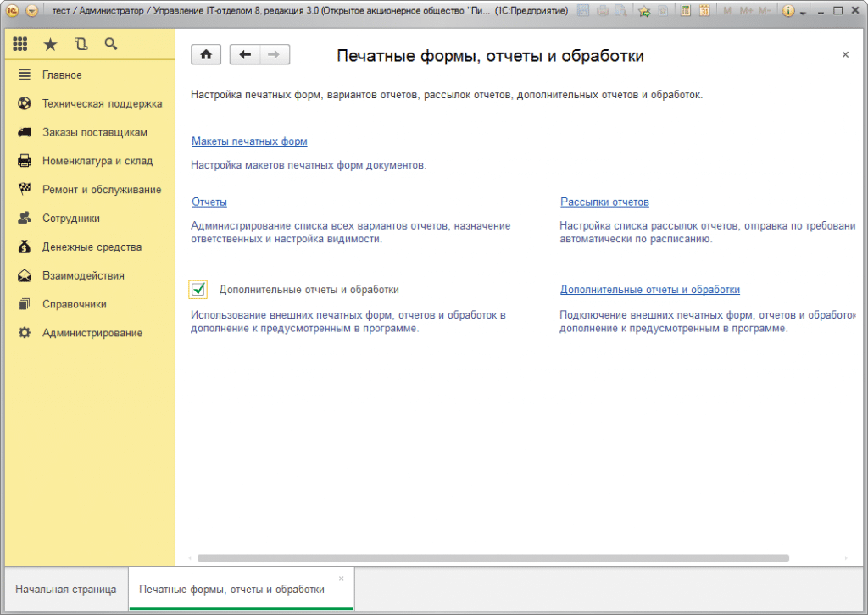Open the Calculator icon in title bar
The image size is (868, 615).
685,10
